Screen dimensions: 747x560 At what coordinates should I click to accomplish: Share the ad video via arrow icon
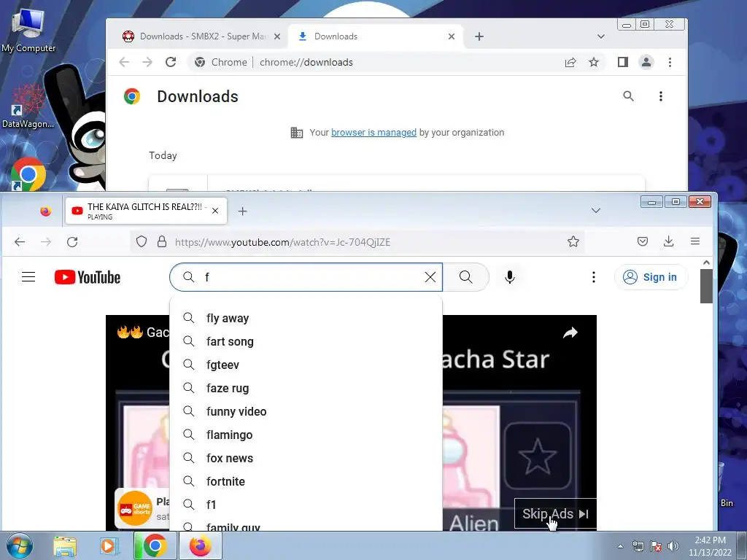[x=570, y=332]
